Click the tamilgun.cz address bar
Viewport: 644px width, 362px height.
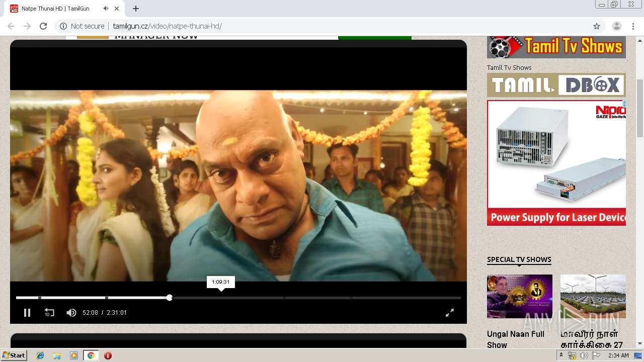[x=322, y=26]
